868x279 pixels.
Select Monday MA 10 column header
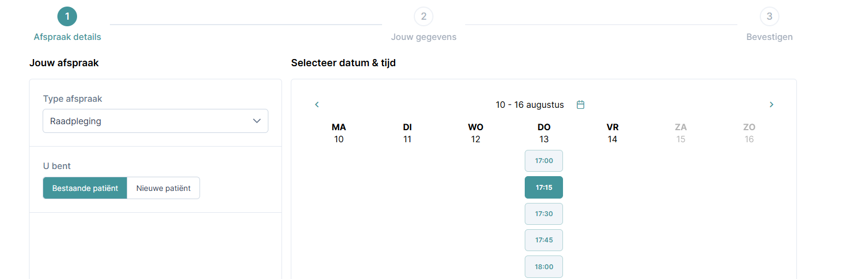point(339,133)
